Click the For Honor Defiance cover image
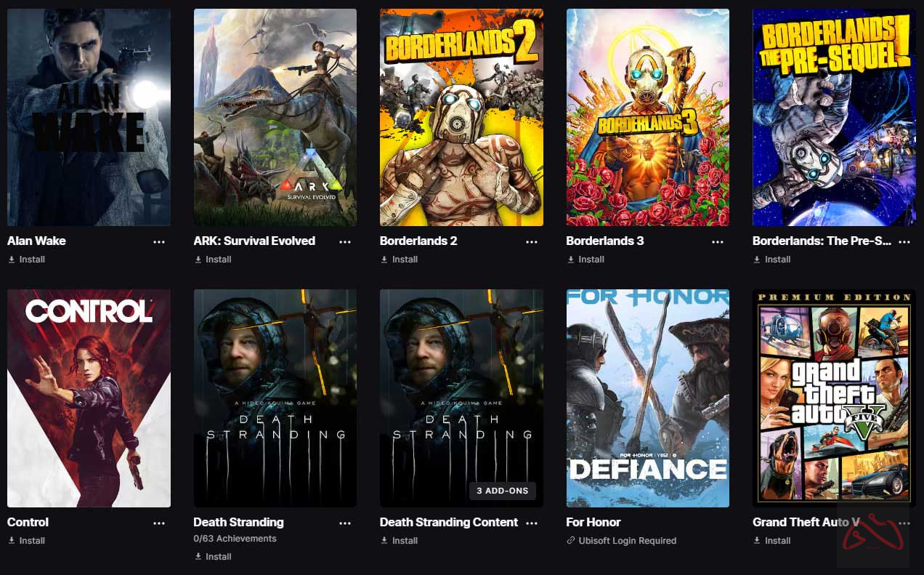 tap(648, 398)
